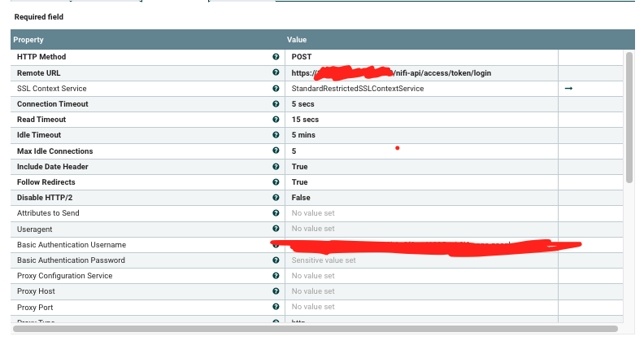The height and width of the screenshot is (341, 644).
Task: Select the Connection Timeout property name
Action: pos(53,104)
